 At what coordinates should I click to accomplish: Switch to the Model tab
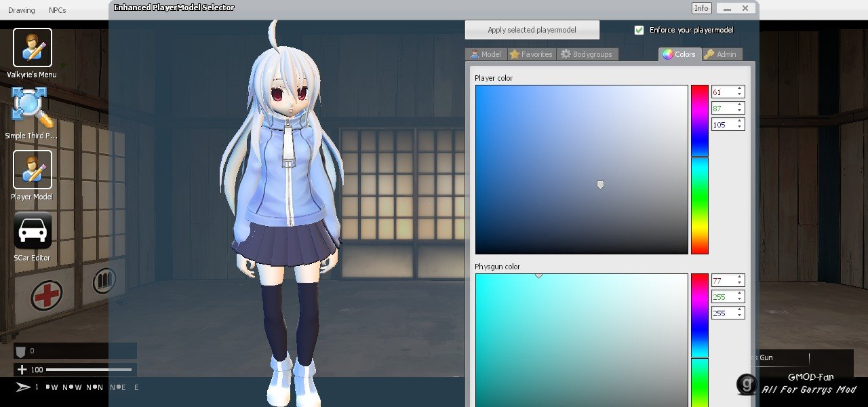pyautogui.click(x=486, y=54)
